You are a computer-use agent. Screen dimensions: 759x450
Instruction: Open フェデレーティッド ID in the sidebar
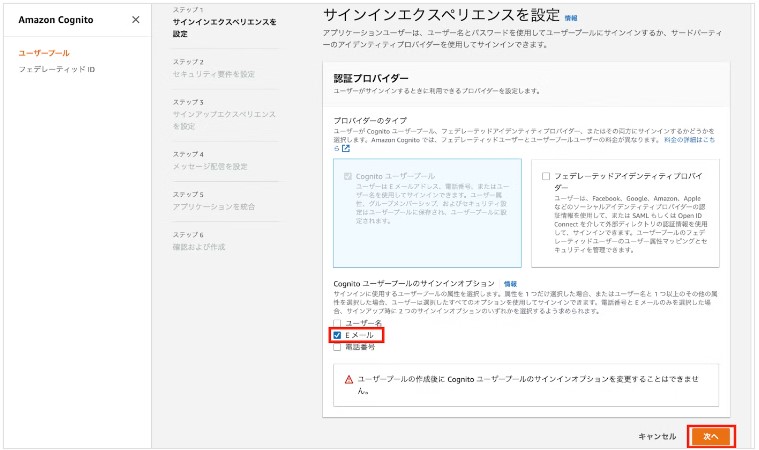click(x=57, y=69)
